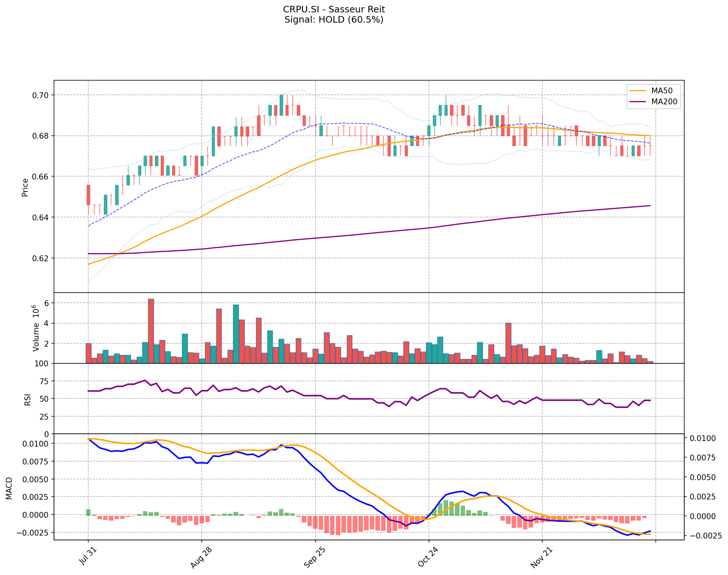
Task: Click the MA200 legend entry
Action: tap(664, 102)
